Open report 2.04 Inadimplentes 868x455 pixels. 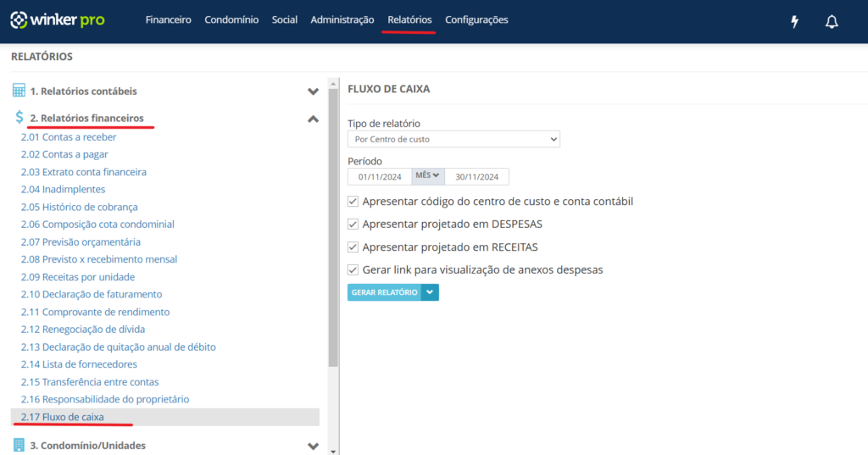coord(63,189)
